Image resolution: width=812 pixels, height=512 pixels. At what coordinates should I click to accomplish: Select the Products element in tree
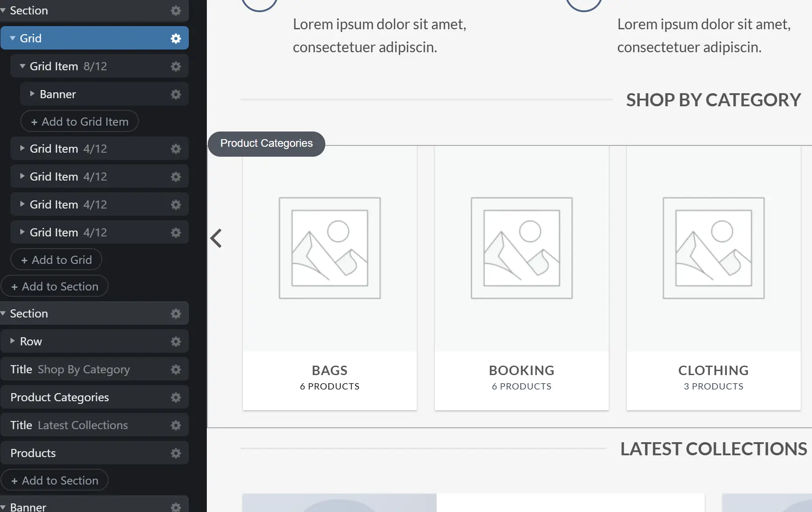[x=94, y=453]
